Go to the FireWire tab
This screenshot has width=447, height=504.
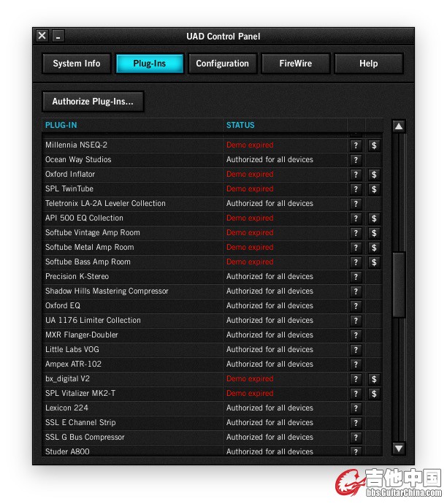(x=296, y=64)
